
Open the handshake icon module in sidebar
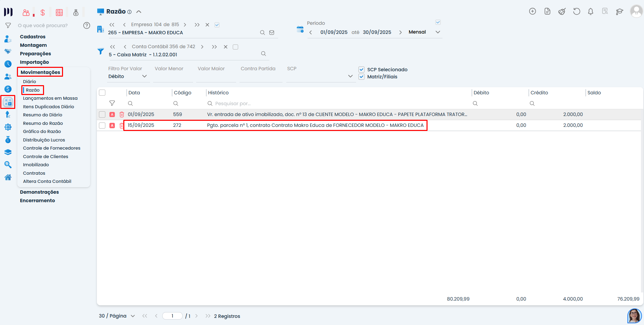pos(8,51)
